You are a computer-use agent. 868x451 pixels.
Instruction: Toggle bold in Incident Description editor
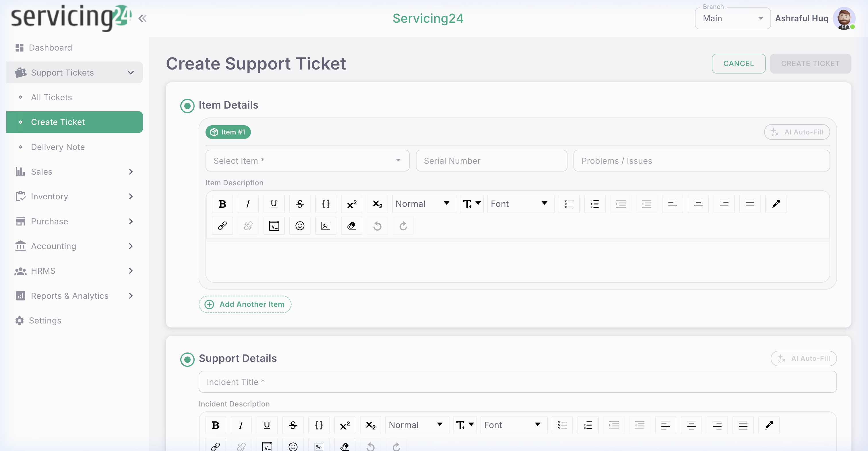tap(215, 425)
